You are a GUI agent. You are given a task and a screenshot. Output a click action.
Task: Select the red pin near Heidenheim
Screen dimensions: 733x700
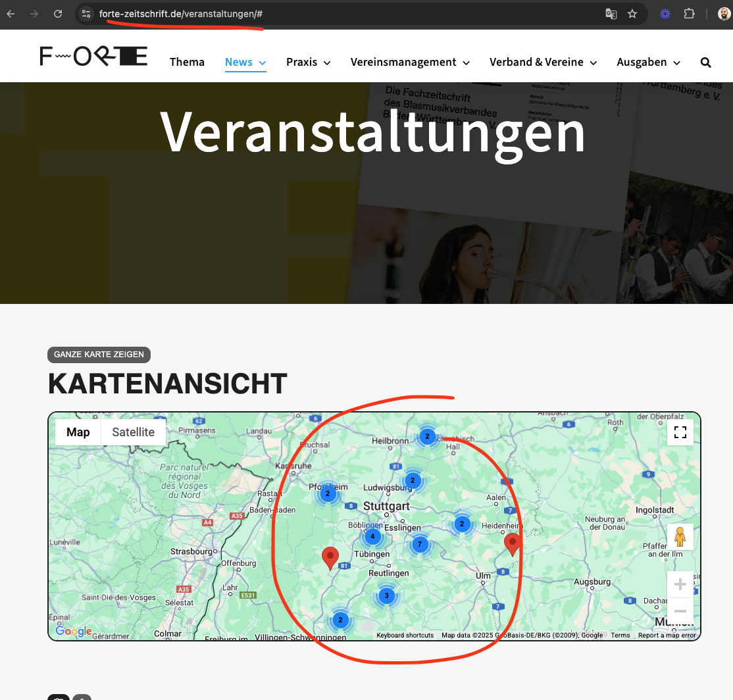click(513, 544)
